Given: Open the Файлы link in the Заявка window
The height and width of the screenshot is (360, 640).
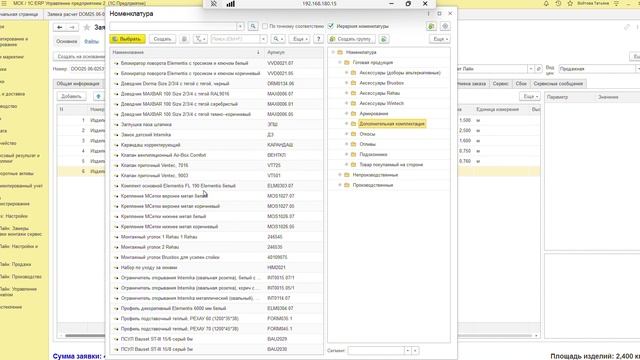Looking at the screenshot, I should (91, 41).
